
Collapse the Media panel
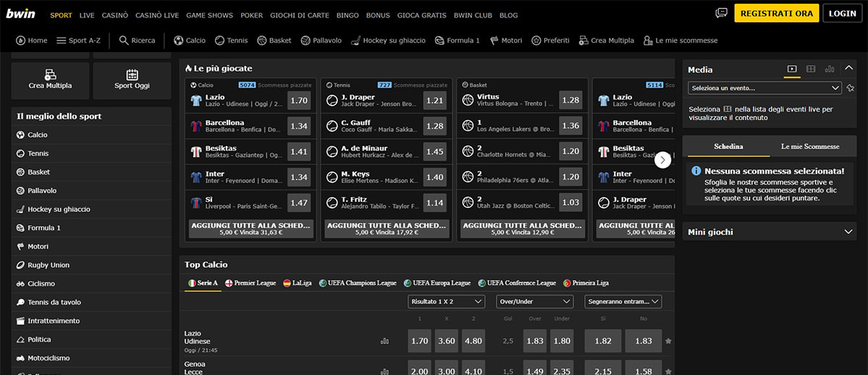pos(848,68)
